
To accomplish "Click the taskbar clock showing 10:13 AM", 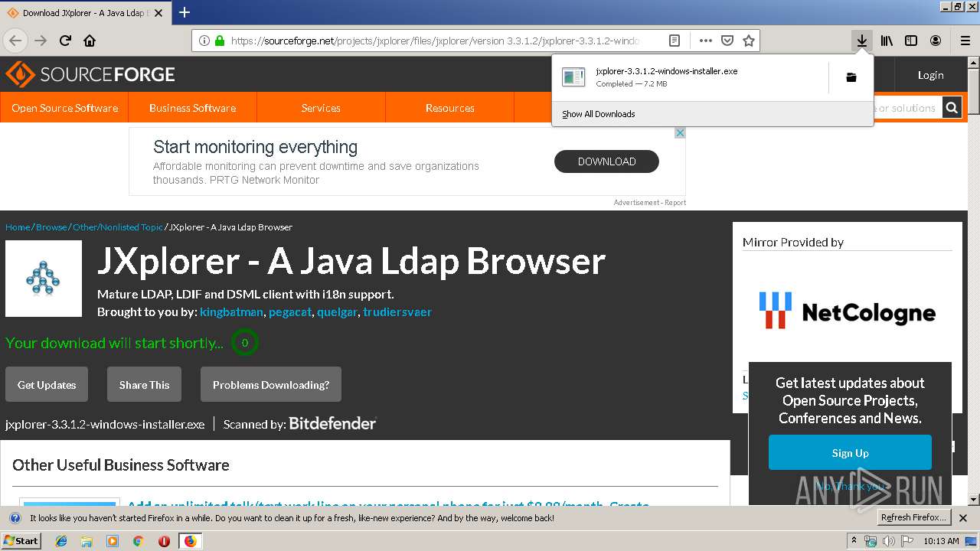I will click(941, 541).
